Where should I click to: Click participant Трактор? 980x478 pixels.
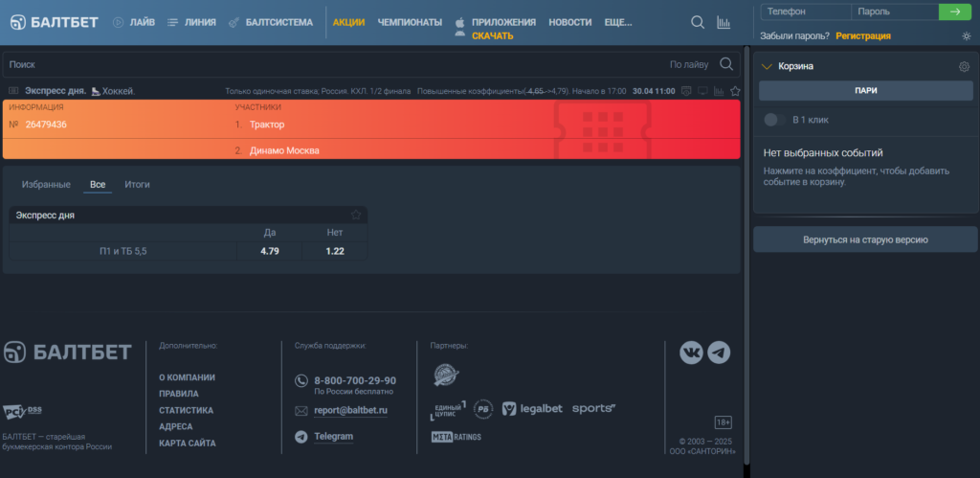point(267,125)
